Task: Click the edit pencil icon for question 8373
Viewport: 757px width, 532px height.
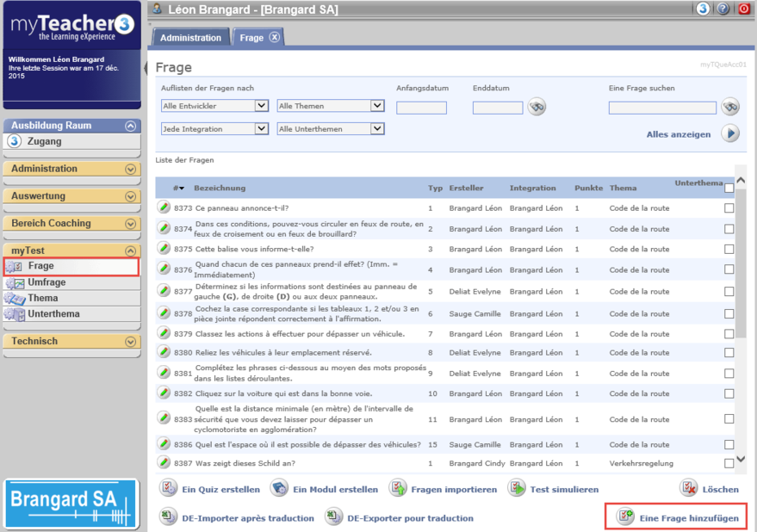Action: click(164, 207)
